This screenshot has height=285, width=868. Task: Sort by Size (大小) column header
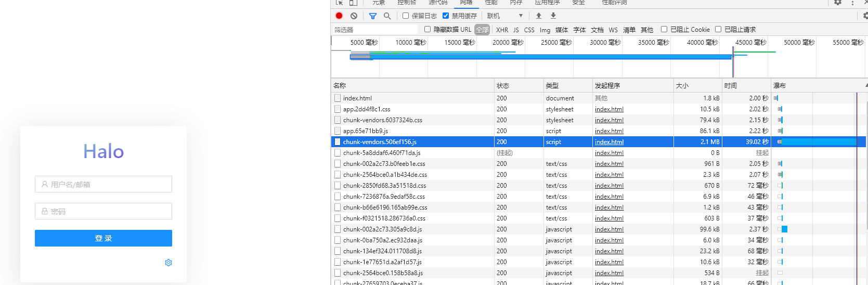pyautogui.click(x=697, y=85)
